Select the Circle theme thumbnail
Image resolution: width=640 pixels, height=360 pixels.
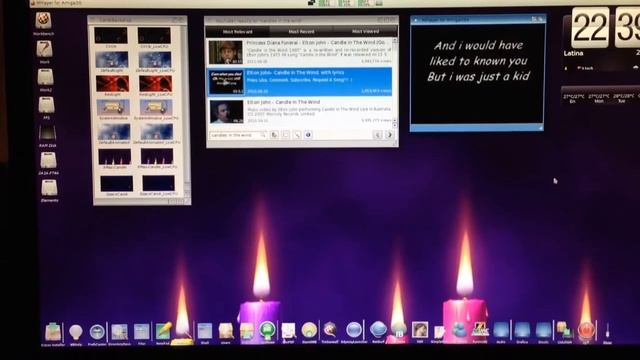pos(111,36)
